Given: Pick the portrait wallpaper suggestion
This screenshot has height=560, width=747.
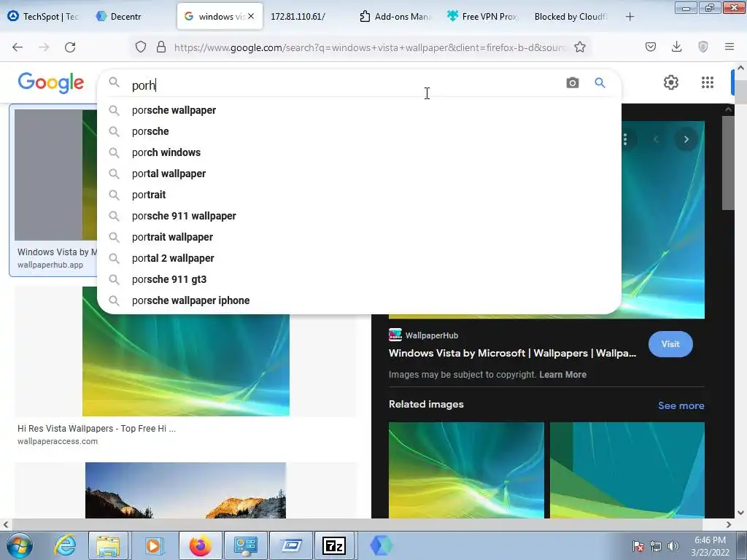Looking at the screenshot, I should [x=359, y=237].
